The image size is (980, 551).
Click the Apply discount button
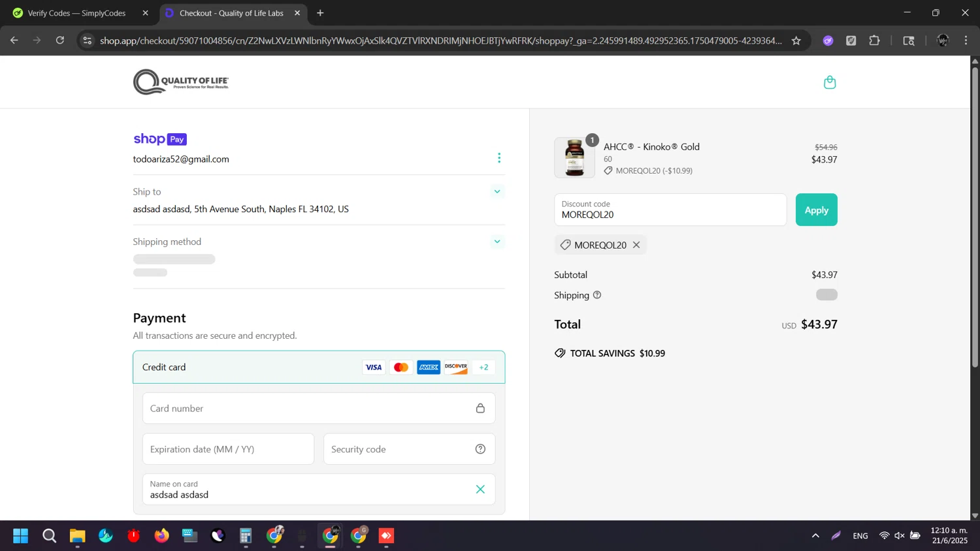(x=816, y=210)
